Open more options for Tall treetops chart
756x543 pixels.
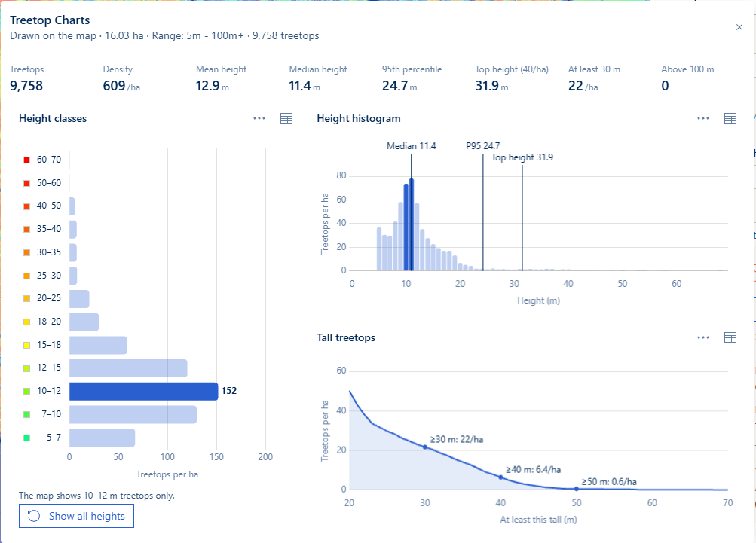point(703,337)
